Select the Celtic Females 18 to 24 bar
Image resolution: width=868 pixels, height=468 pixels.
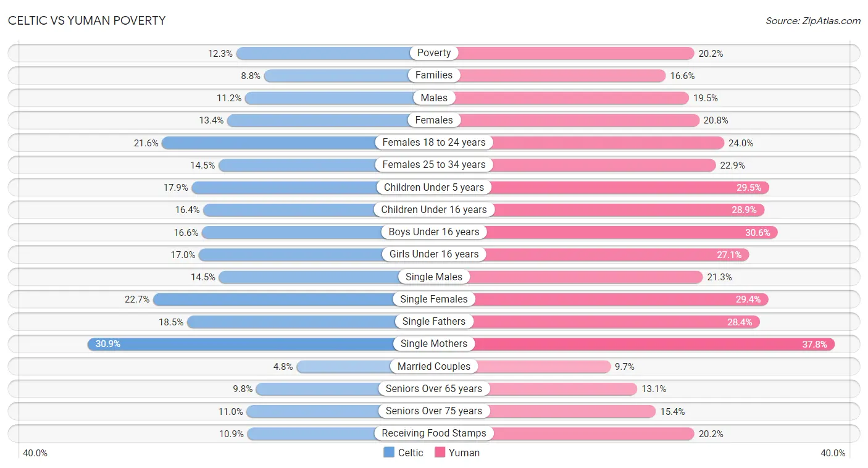298,143
